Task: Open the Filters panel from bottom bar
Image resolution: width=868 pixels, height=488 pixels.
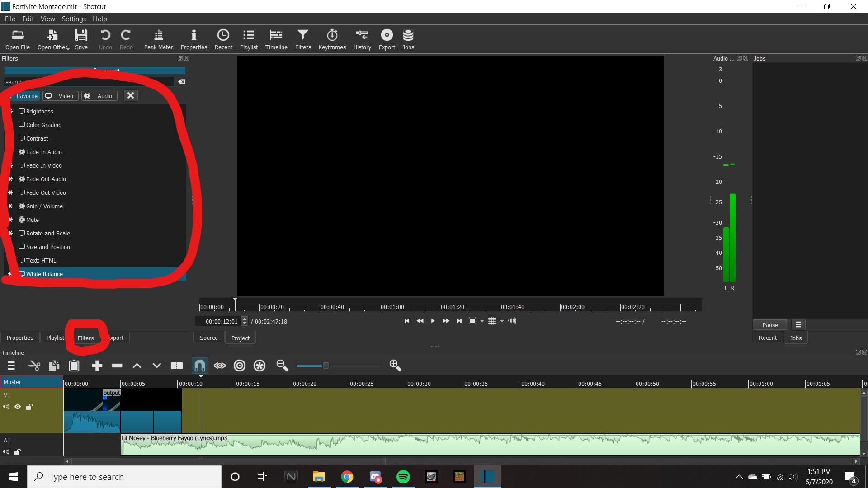Action: click(85, 338)
